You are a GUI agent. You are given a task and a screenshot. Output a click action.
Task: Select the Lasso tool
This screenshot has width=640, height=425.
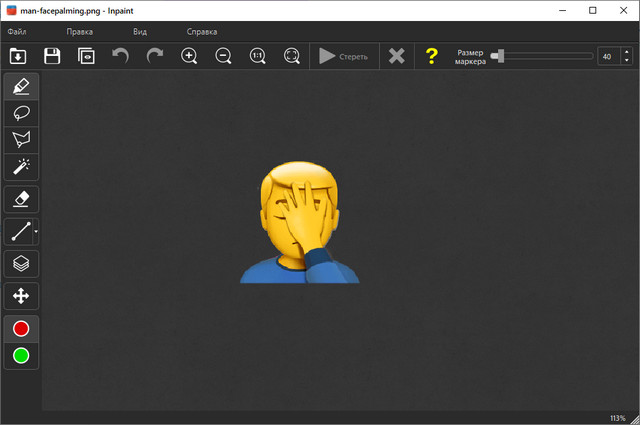pyautogui.click(x=21, y=113)
